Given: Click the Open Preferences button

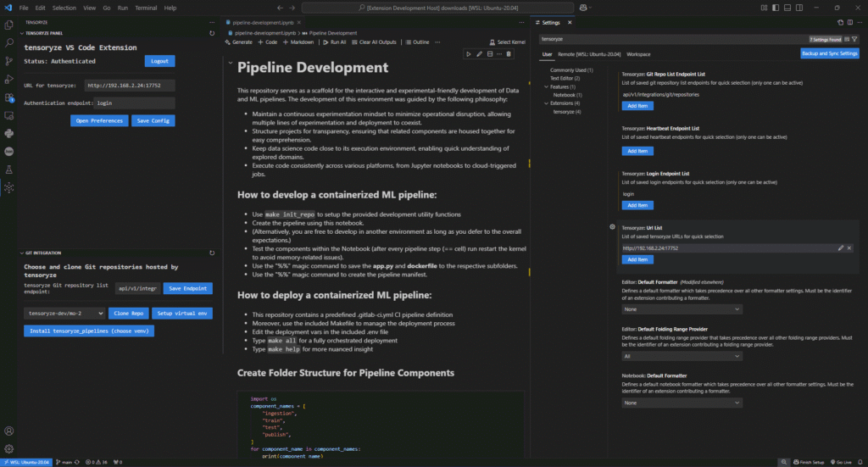Looking at the screenshot, I should 99,120.
